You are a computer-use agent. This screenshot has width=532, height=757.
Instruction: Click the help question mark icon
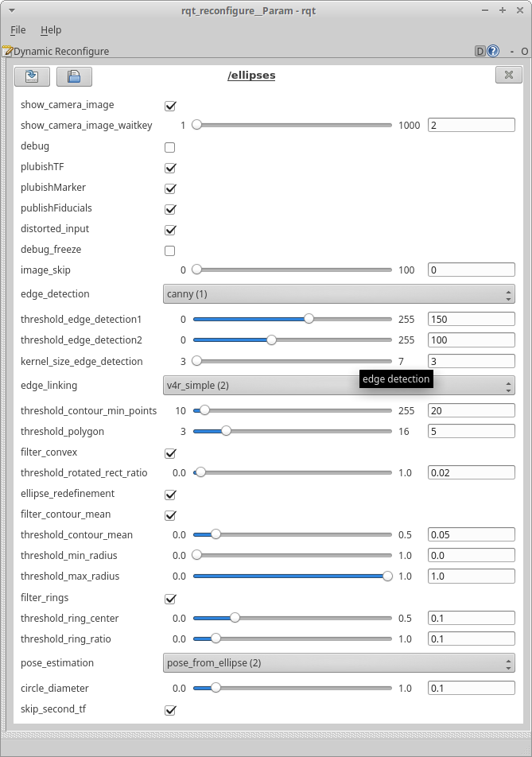coord(493,51)
